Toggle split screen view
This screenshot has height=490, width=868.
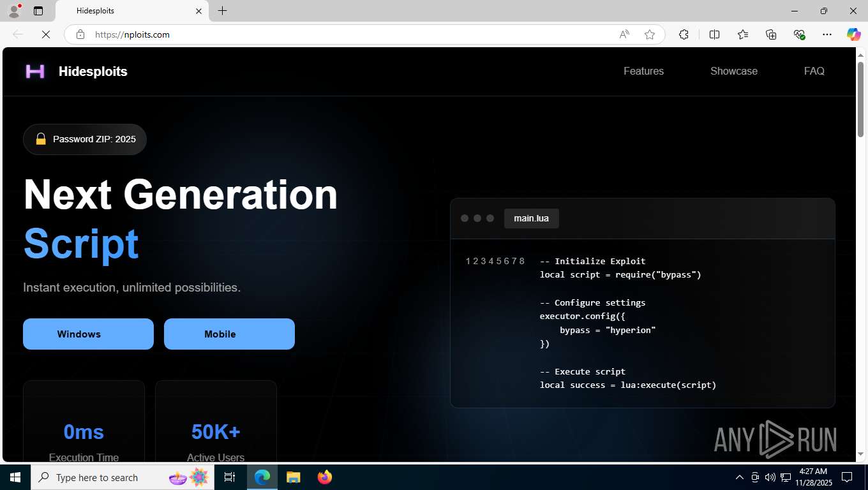coord(714,34)
